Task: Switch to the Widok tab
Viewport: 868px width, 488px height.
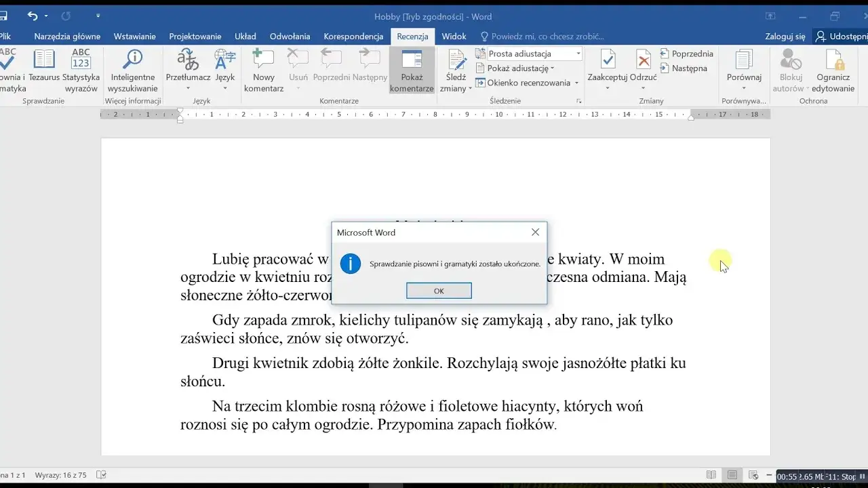Action: (x=454, y=37)
